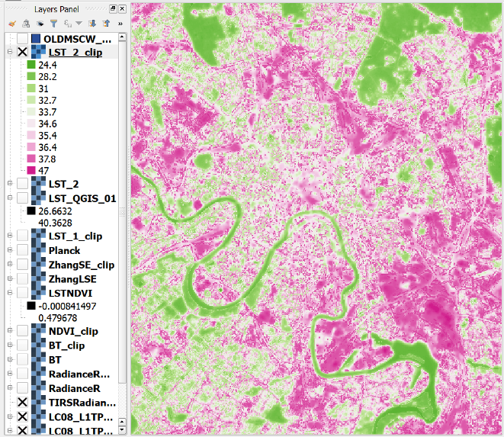Select the RadianceR layer name

pos(74,388)
